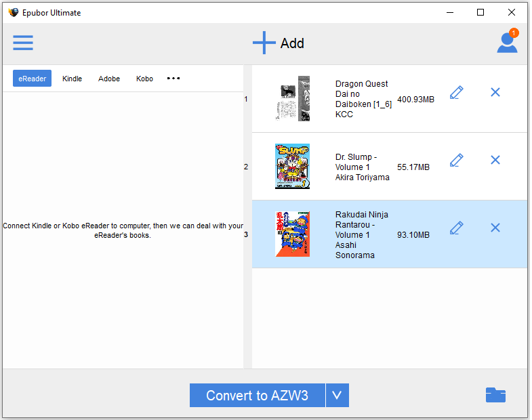Click the Add label text
532x420 pixels.
click(292, 43)
